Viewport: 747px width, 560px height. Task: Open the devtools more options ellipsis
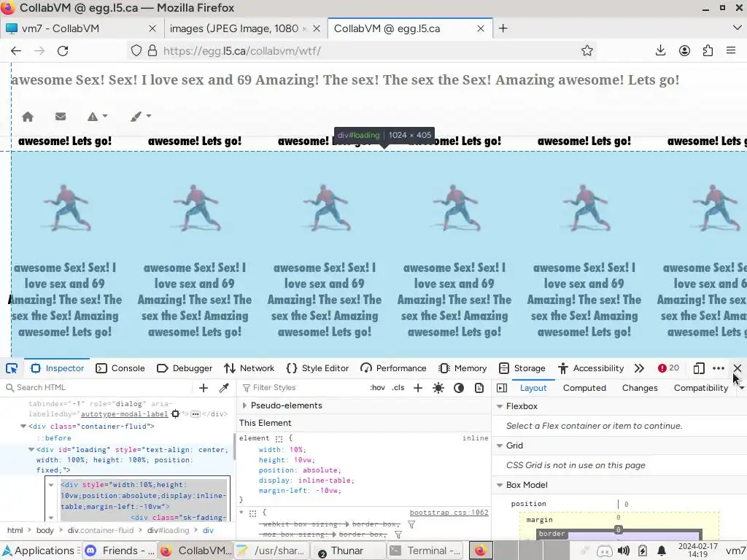coord(719,368)
